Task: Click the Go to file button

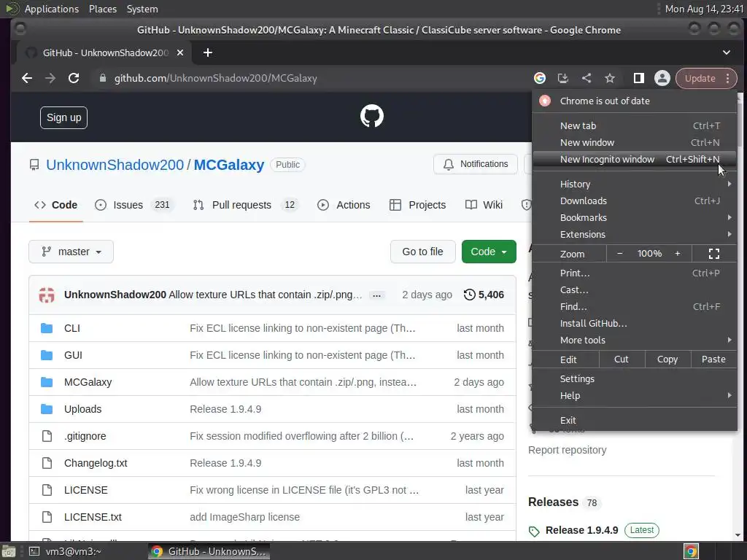Action: coord(422,252)
